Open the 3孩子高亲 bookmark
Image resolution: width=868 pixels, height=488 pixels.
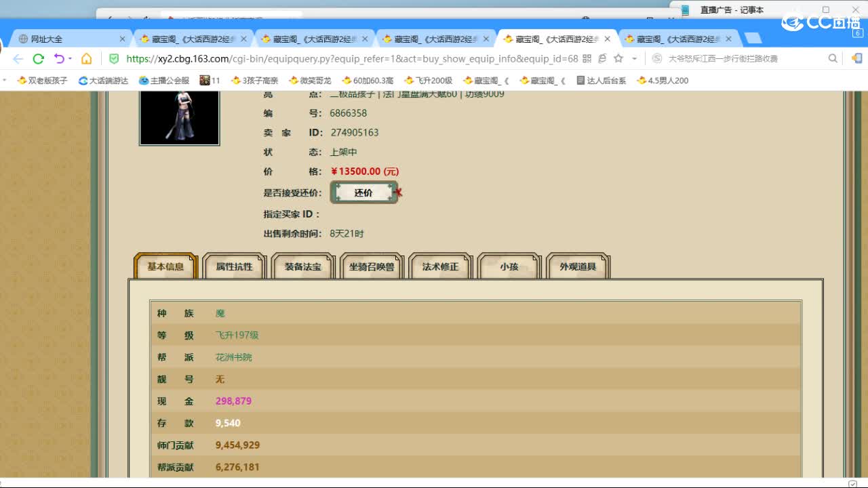(x=255, y=81)
